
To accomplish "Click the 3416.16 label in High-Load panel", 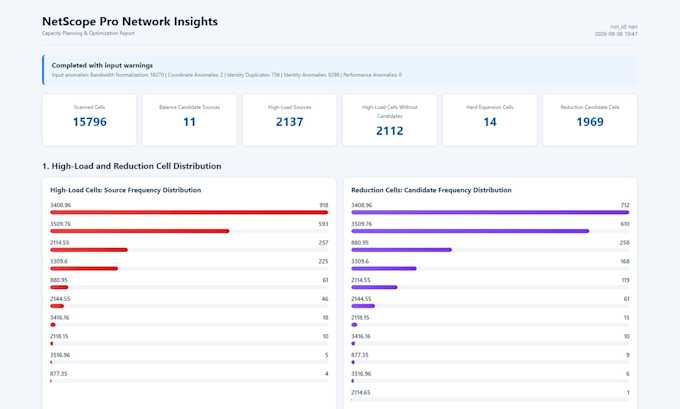I will pyautogui.click(x=59, y=317).
